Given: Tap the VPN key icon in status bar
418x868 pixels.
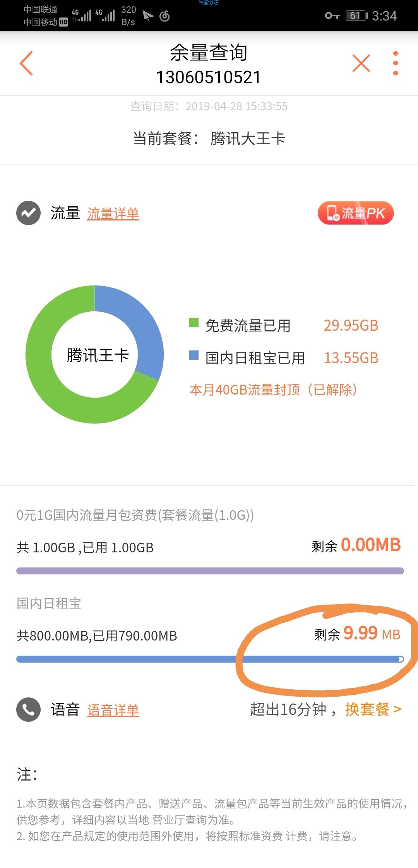Looking at the screenshot, I should (x=332, y=16).
